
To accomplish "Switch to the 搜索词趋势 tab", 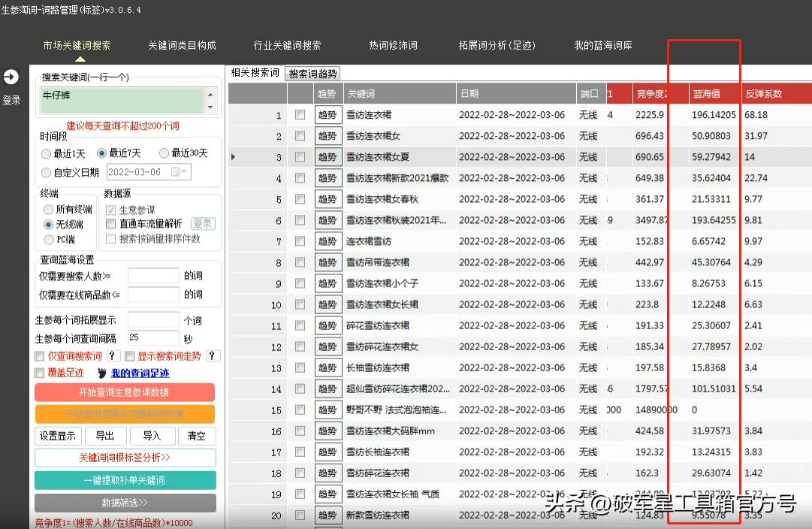I will point(312,73).
